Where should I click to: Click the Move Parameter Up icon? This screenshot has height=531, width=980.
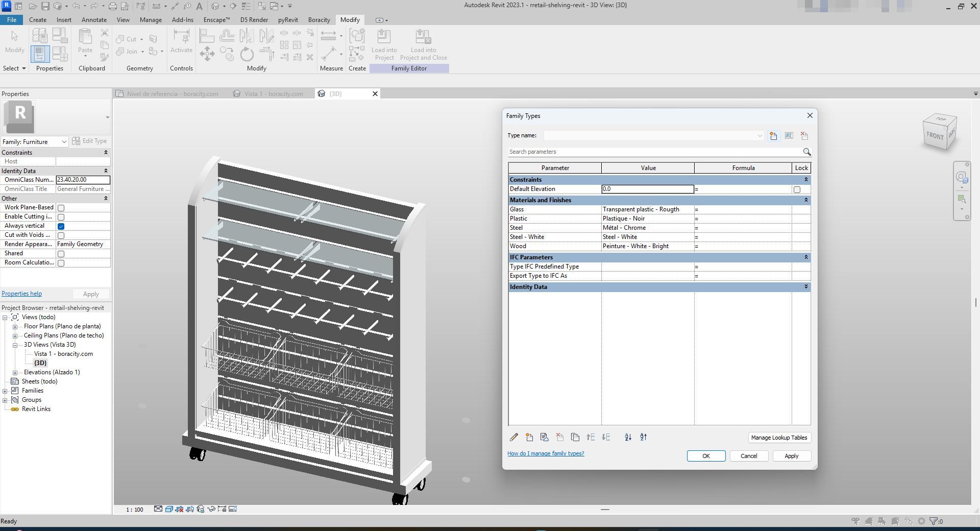tap(591, 437)
